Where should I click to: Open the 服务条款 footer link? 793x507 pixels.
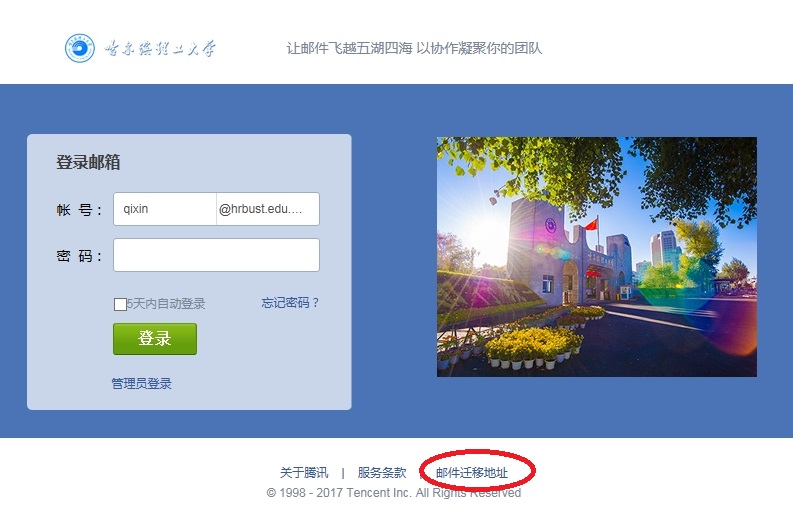[382, 473]
